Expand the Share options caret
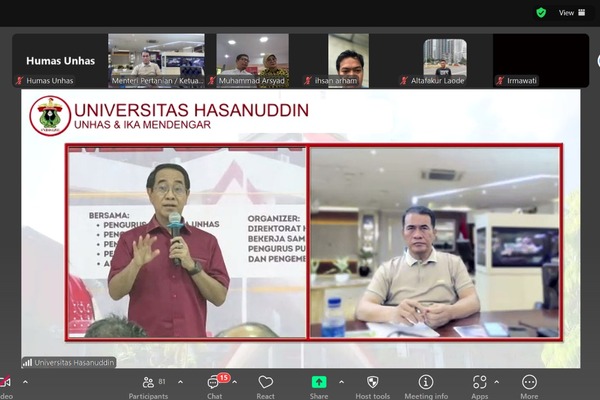This screenshot has height=400, width=600. click(x=341, y=382)
